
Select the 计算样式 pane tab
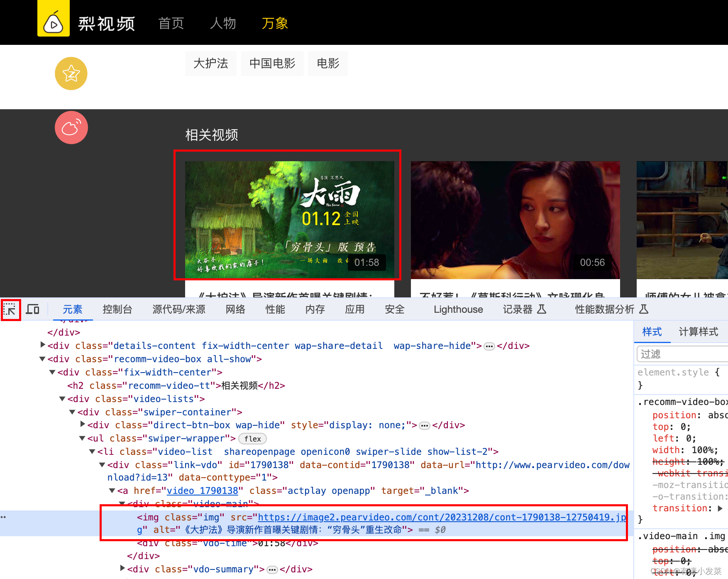pyautogui.click(x=699, y=332)
